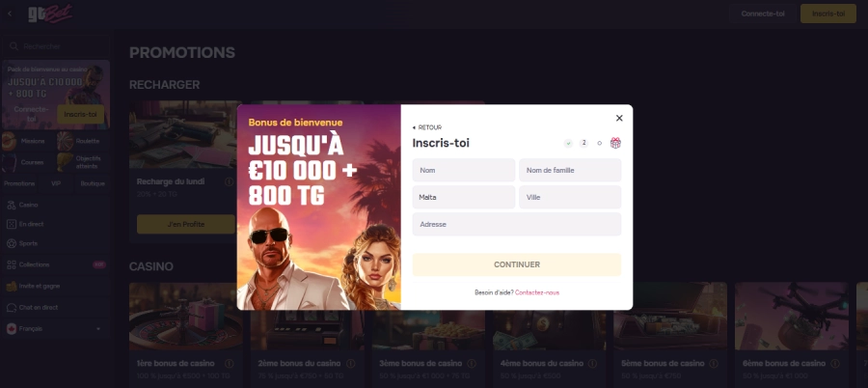Click the Adresse input field
Screen dimensions: 868x388
point(517,225)
